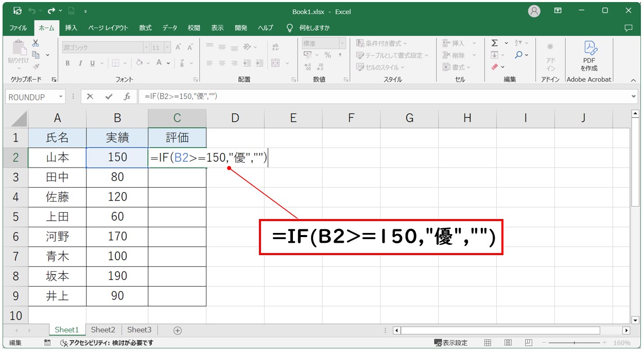This screenshot has width=644, height=352.
Task: Click the fill color paint bucket
Action: coord(139,63)
